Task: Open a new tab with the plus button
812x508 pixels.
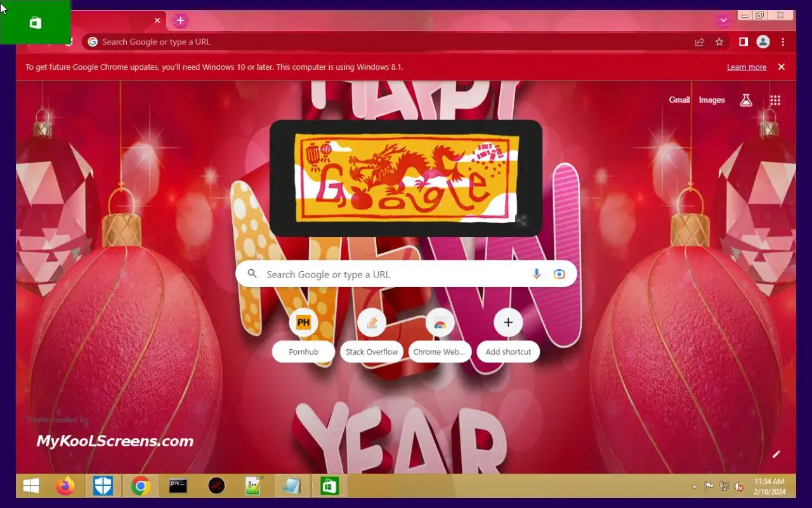Action: click(180, 20)
